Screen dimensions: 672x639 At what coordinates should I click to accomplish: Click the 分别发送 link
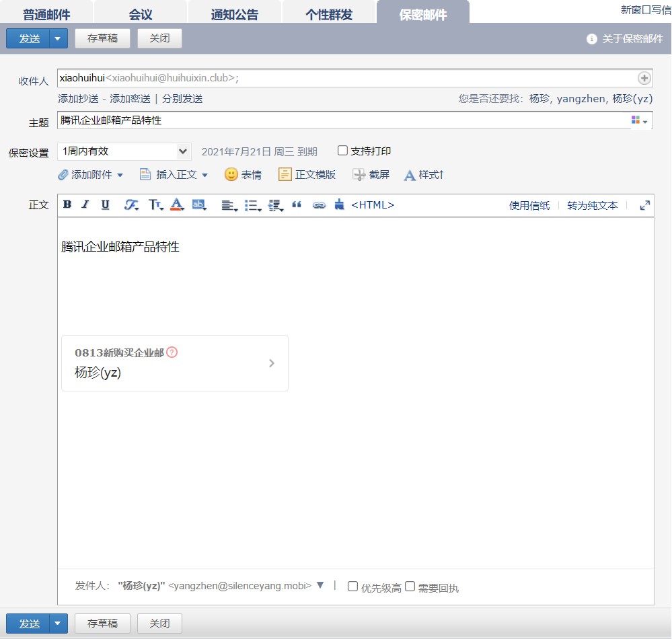tap(182, 99)
